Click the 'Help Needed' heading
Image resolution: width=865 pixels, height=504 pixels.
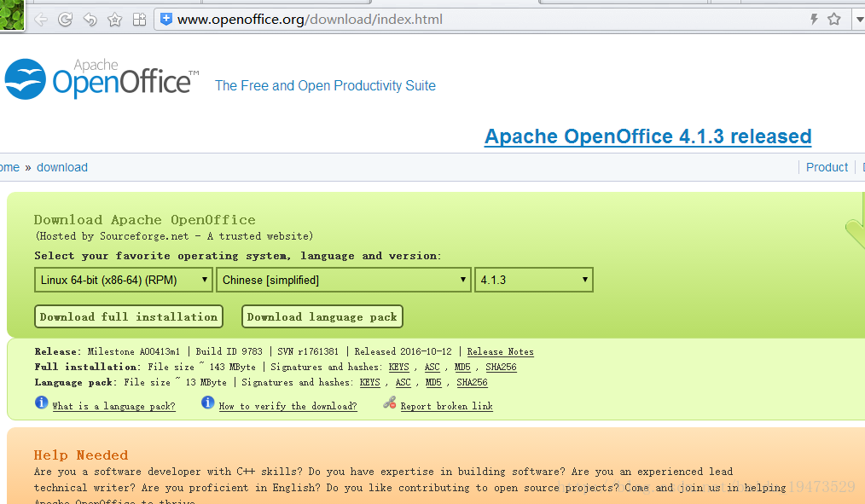pyautogui.click(x=81, y=455)
